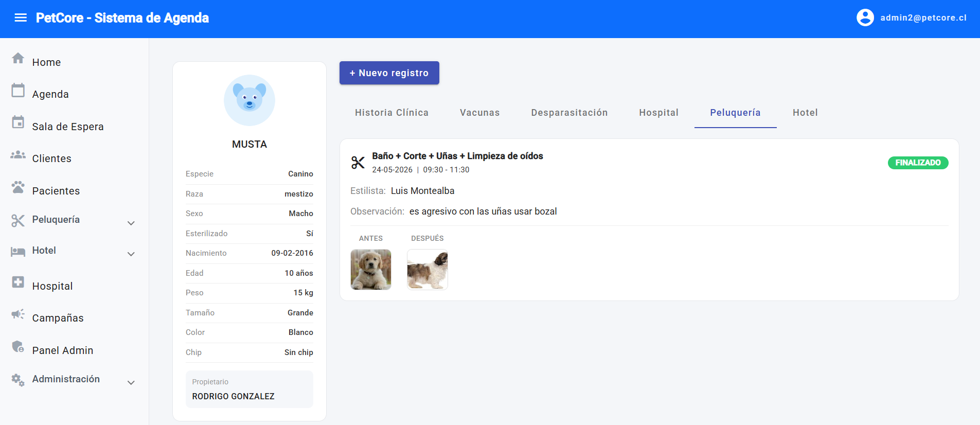
Task: Click the Administración gears icon
Action: [18, 380]
